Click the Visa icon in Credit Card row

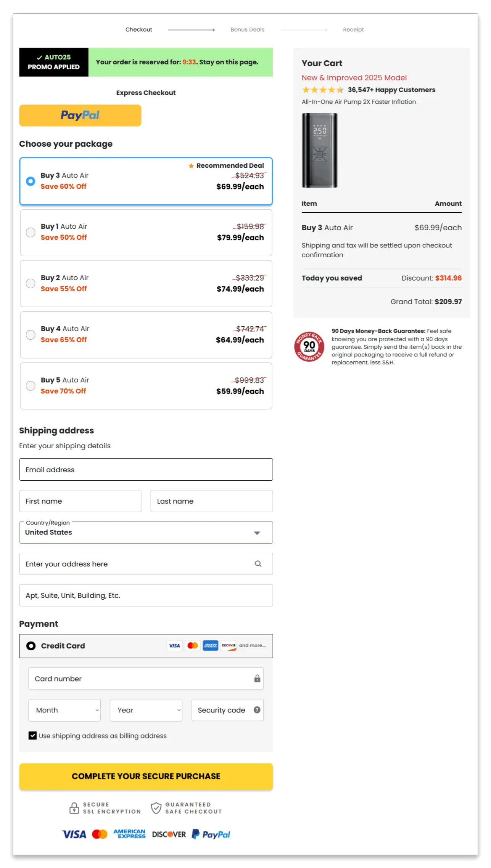point(174,645)
